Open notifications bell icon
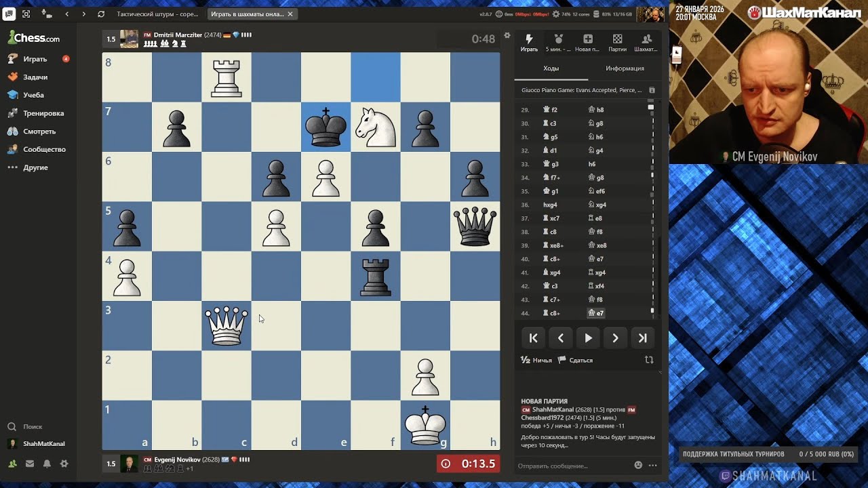Screen dimensions: 868x488 point(47,464)
